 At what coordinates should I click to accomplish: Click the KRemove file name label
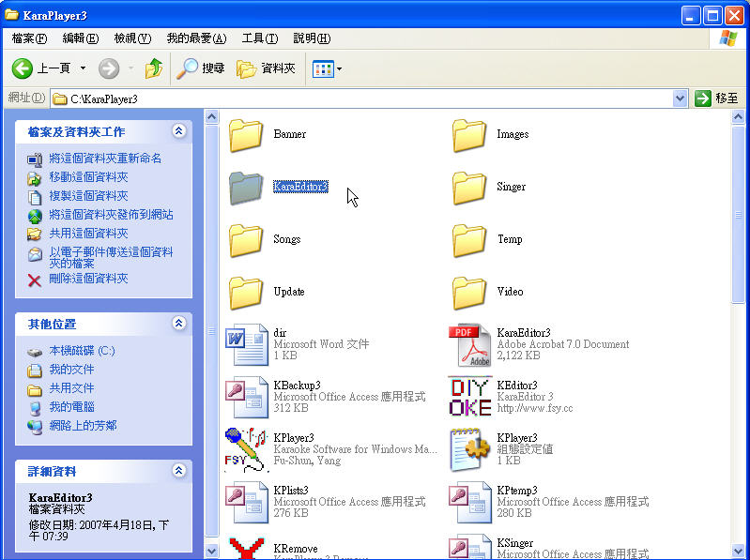pyautogui.click(x=296, y=548)
